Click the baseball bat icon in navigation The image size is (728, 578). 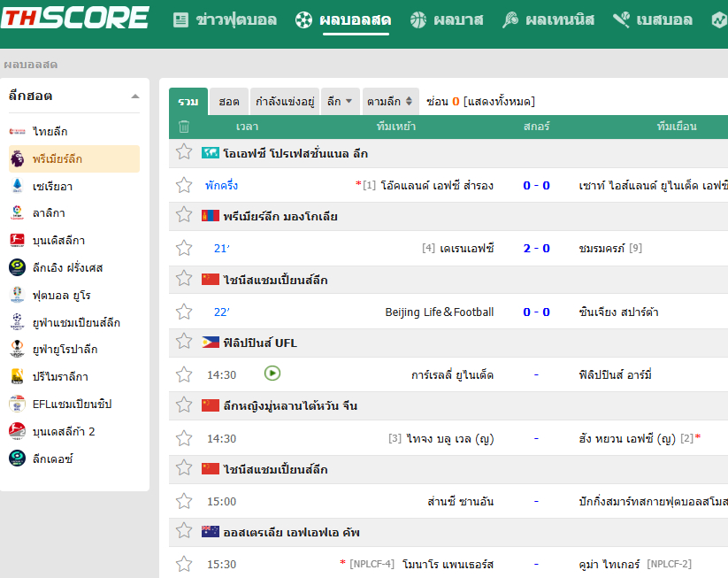(621, 20)
